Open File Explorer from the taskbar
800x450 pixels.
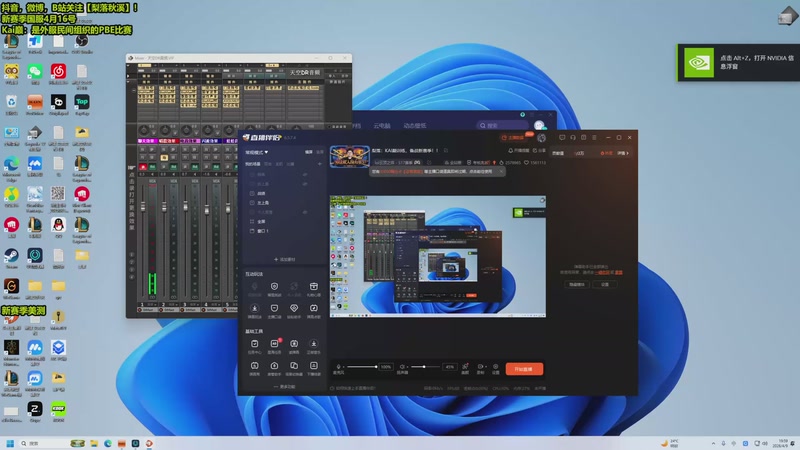[x=94, y=443]
